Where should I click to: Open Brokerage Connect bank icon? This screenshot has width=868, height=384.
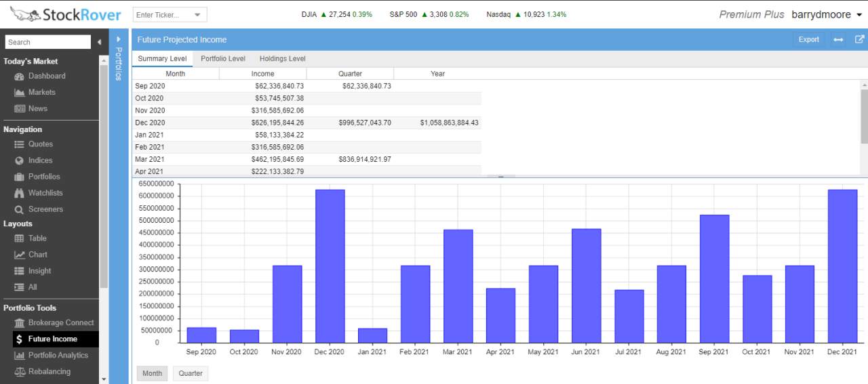(19, 323)
